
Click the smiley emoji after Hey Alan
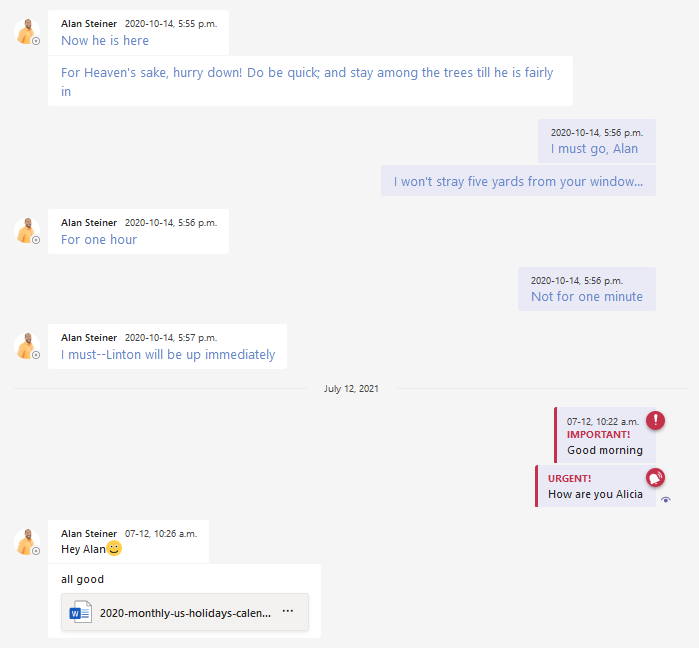click(114, 548)
